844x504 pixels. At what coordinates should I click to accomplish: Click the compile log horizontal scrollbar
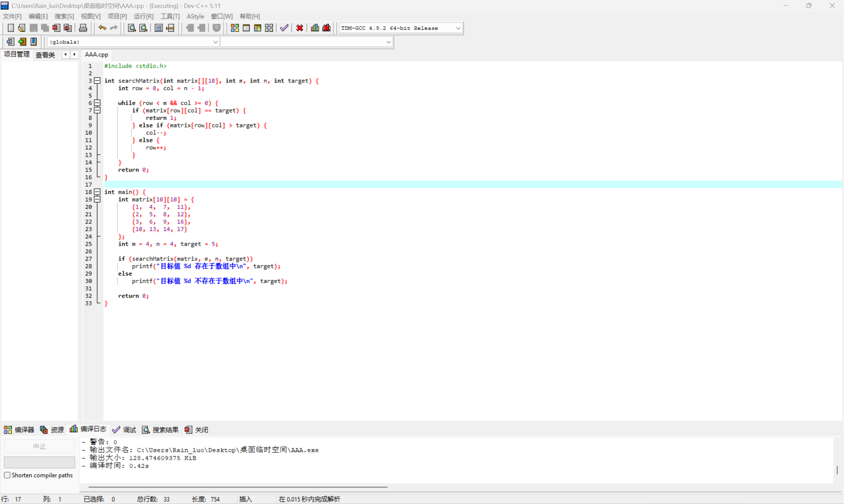pos(238,487)
